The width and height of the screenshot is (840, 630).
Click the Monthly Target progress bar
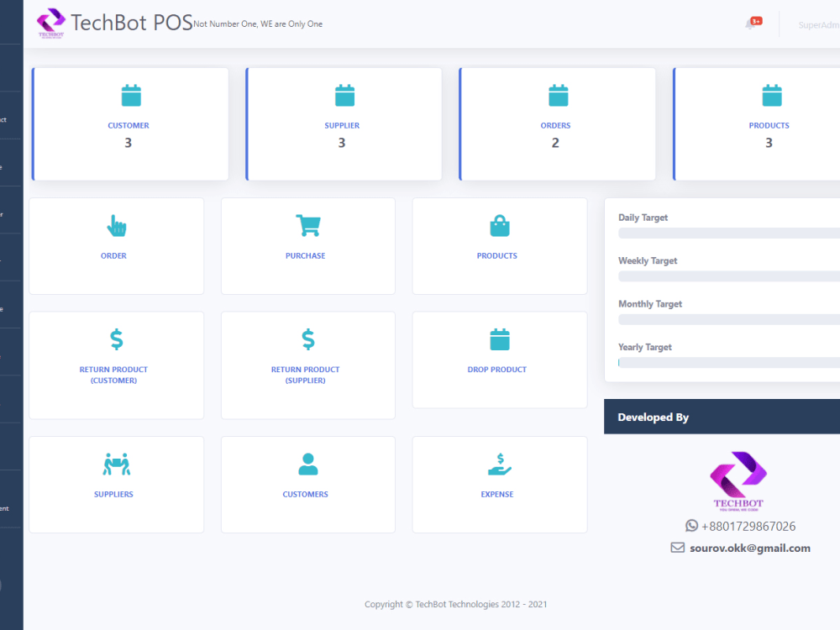[x=729, y=320]
